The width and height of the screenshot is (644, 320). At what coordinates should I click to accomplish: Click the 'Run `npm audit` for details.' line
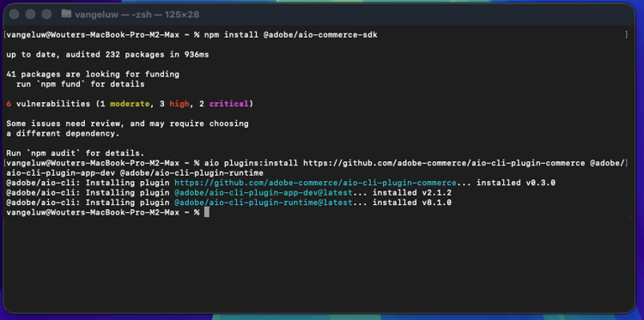[x=76, y=154]
